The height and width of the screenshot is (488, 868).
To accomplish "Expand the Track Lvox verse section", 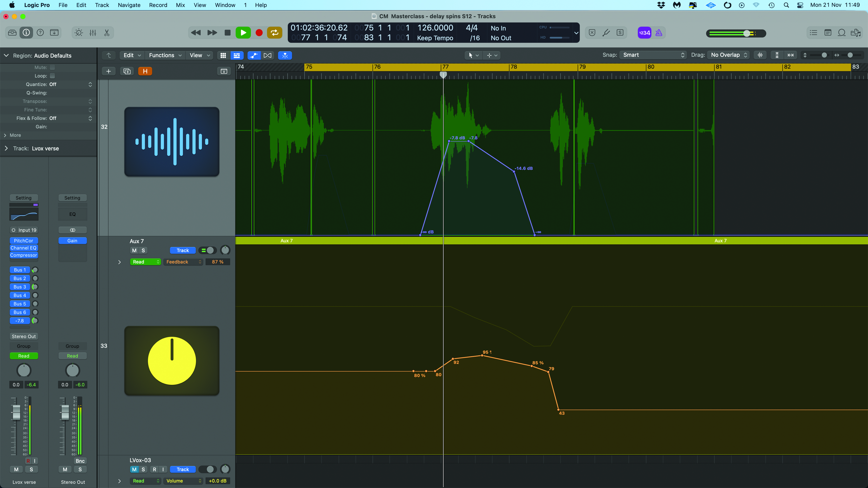I will click(6, 148).
